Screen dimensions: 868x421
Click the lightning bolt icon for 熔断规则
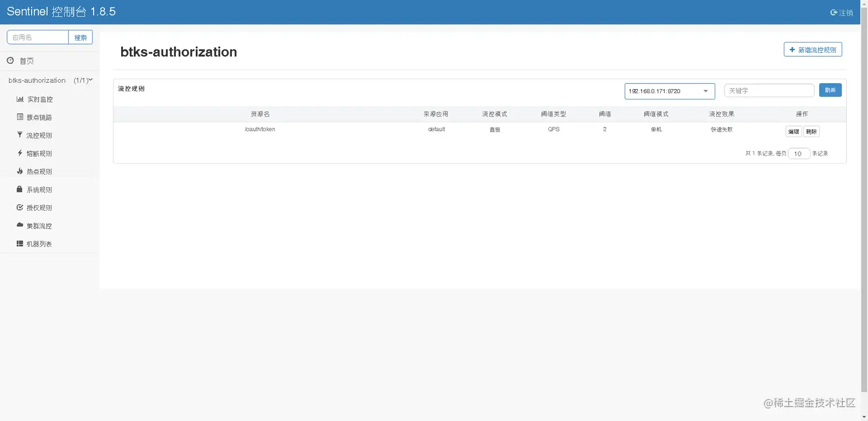[20, 153]
